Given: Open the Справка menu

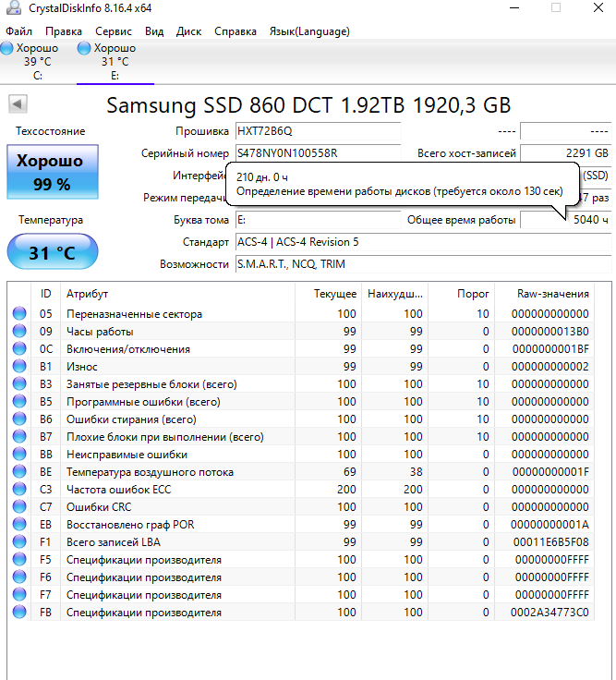Looking at the screenshot, I should (x=236, y=31).
